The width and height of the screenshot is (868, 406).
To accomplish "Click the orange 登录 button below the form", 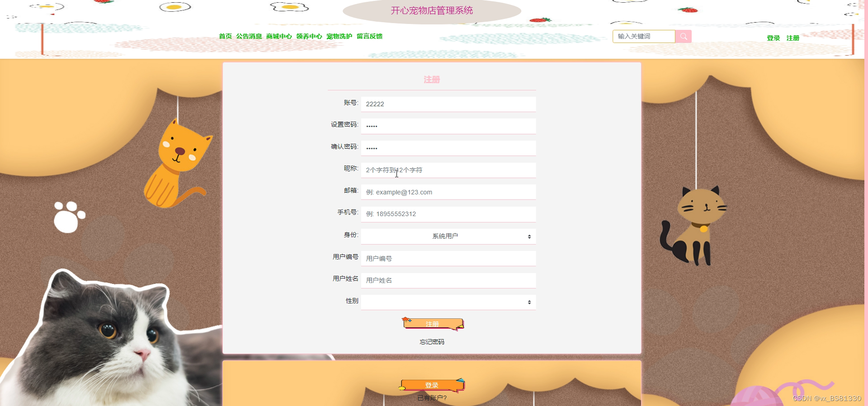I will pos(432,385).
